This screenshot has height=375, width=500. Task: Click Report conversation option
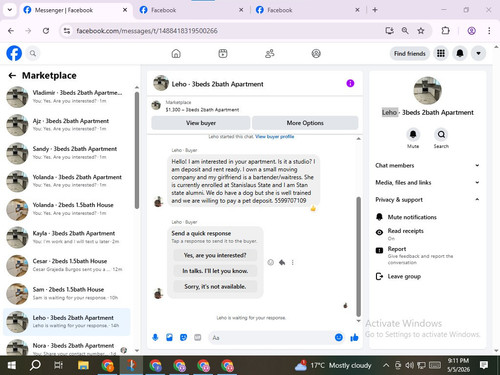coord(427,255)
